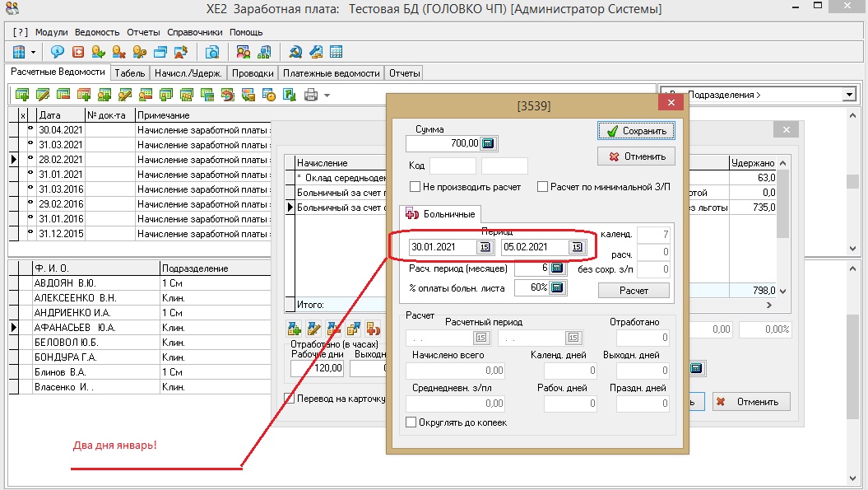This screenshot has width=868, height=490.
Task: Click the Расчет button
Action: click(x=634, y=291)
